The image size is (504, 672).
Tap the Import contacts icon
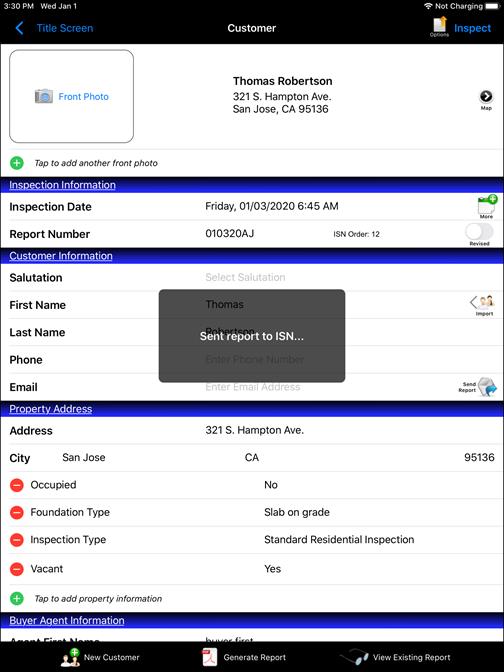click(x=482, y=303)
